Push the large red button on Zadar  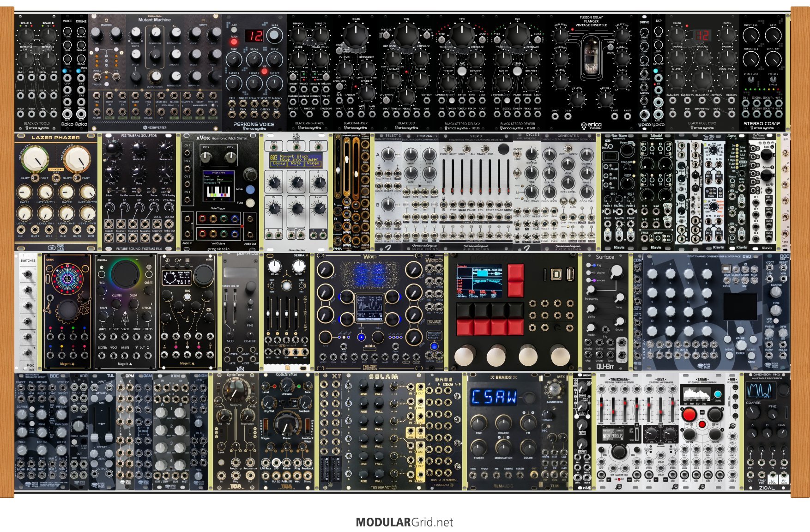click(690, 414)
